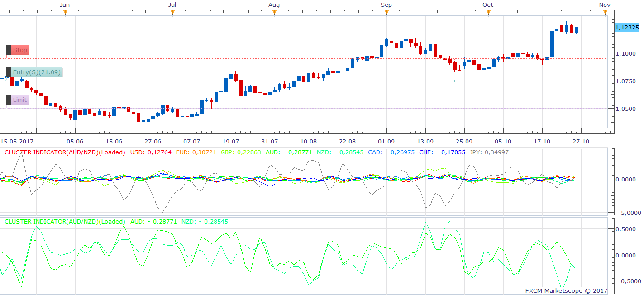Click the 1,0500 price axis value
This screenshot has height=295, width=644.
click(x=625, y=109)
